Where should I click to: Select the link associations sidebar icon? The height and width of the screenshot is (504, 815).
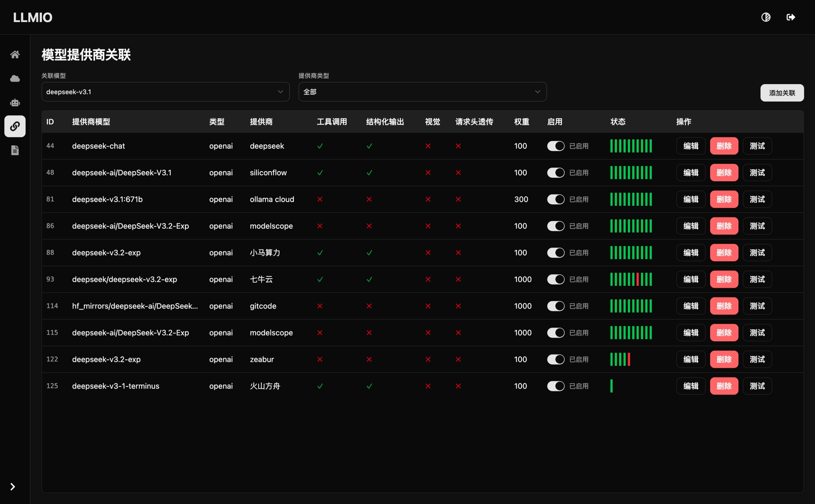[15, 126]
